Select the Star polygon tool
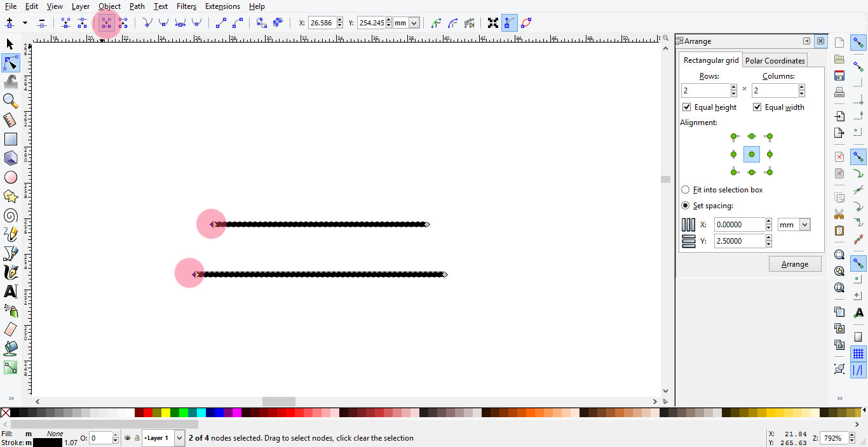 coord(10,196)
